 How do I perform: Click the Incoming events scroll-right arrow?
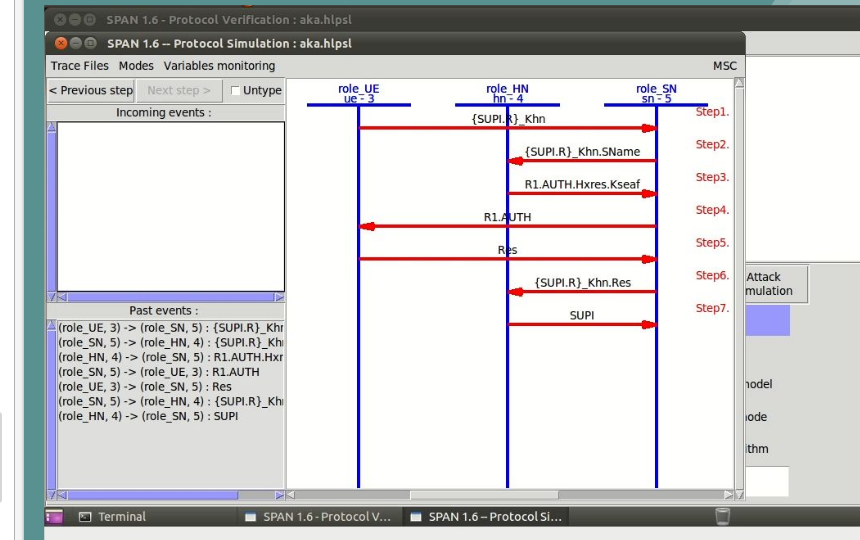point(279,297)
